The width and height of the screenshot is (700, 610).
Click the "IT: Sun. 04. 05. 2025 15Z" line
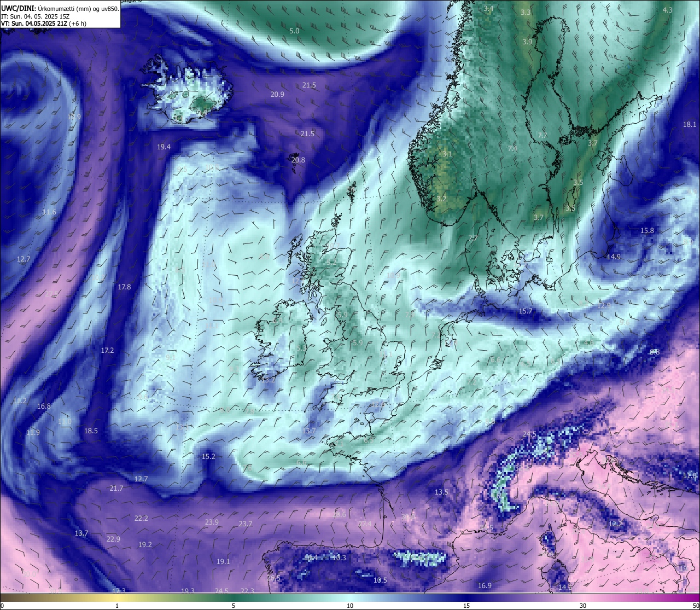coord(35,16)
